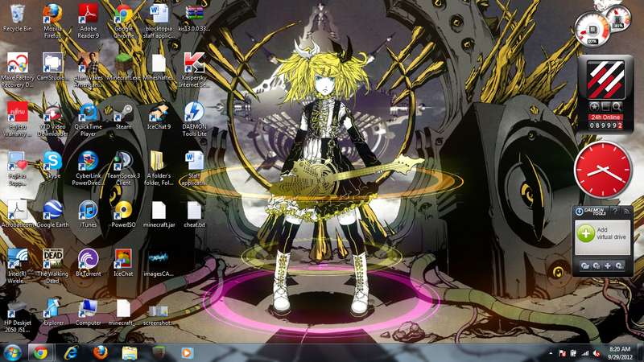
Task: Open the Kaspersky Internet Security shortcut
Action: click(x=194, y=70)
